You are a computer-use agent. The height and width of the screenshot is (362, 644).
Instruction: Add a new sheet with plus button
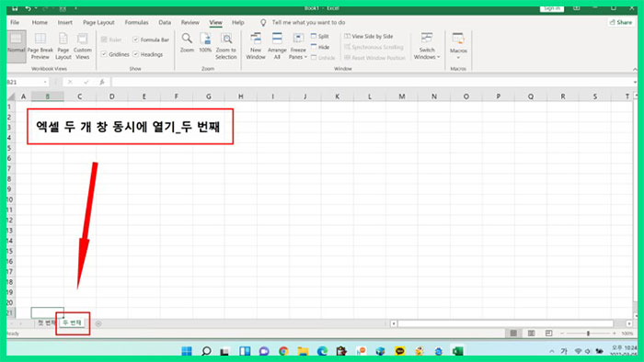click(x=98, y=323)
